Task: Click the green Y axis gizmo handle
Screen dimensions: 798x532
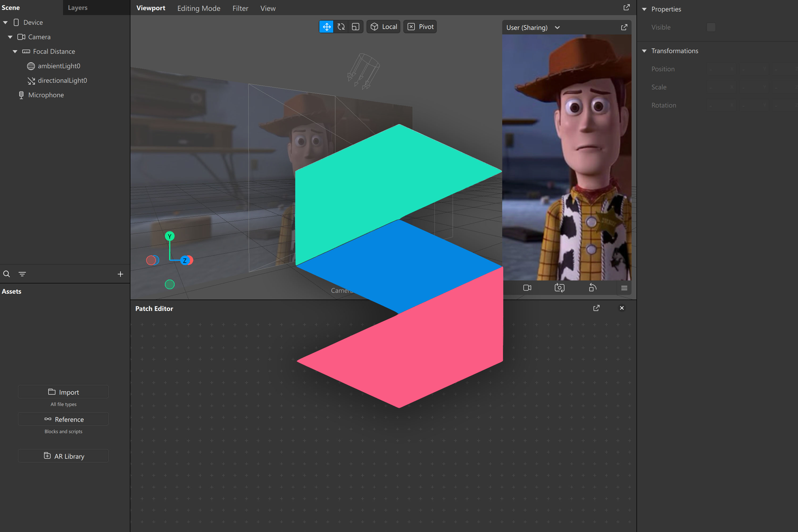Action: click(x=170, y=236)
